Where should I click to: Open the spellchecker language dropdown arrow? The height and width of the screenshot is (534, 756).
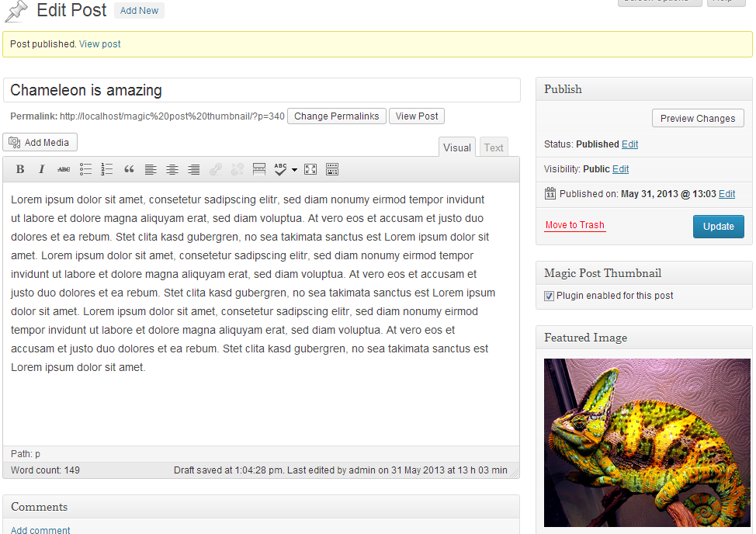click(294, 170)
